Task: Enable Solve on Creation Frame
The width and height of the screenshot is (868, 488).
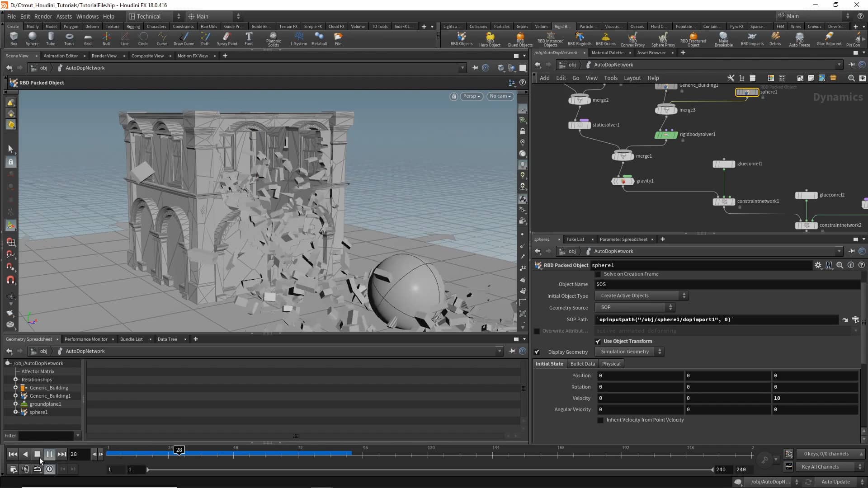Action: [598, 274]
